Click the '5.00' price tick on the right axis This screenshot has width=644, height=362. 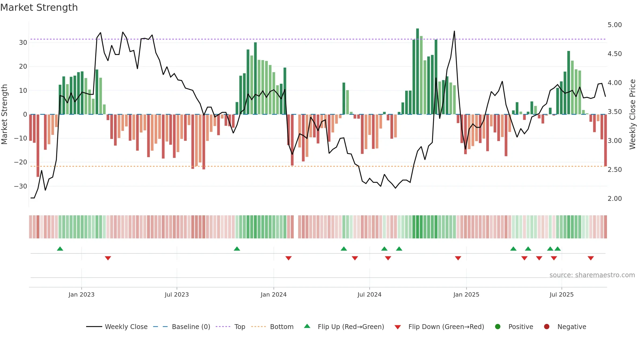click(x=615, y=25)
